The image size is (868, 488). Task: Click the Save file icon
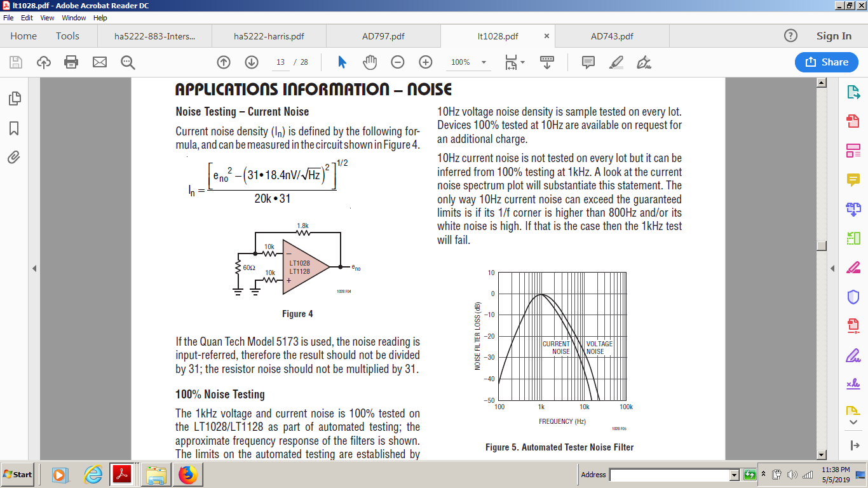[x=16, y=62]
